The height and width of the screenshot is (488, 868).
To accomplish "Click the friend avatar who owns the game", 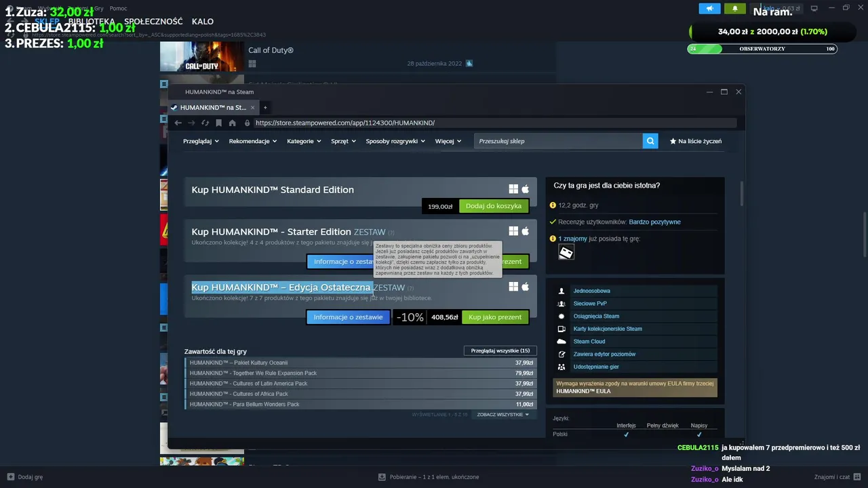I will click(x=566, y=252).
